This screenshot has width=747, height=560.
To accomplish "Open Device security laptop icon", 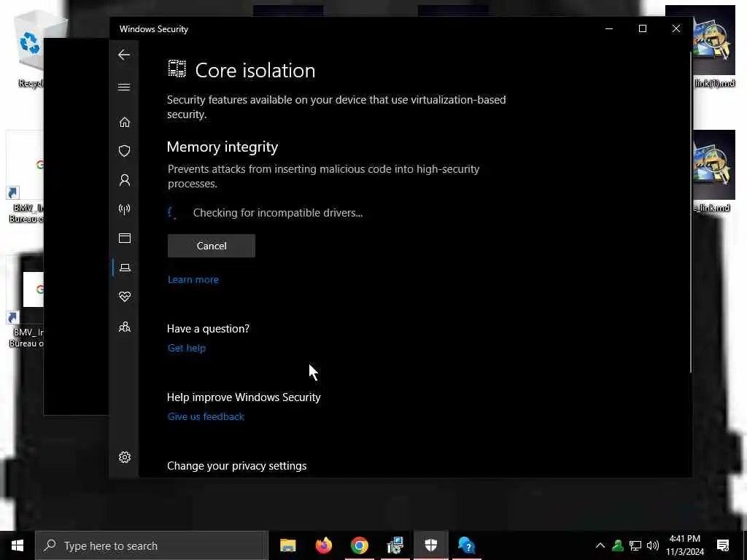I will 125,268.
